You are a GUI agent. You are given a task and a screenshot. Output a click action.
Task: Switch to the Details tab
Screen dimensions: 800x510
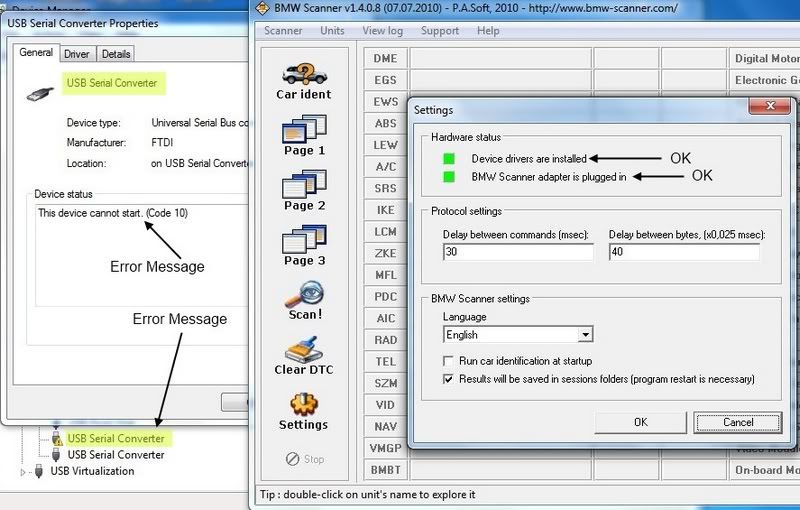[x=116, y=54]
